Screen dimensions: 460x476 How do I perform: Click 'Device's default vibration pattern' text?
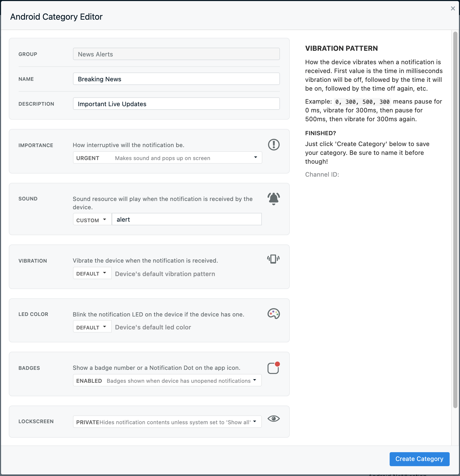[x=165, y=274]
